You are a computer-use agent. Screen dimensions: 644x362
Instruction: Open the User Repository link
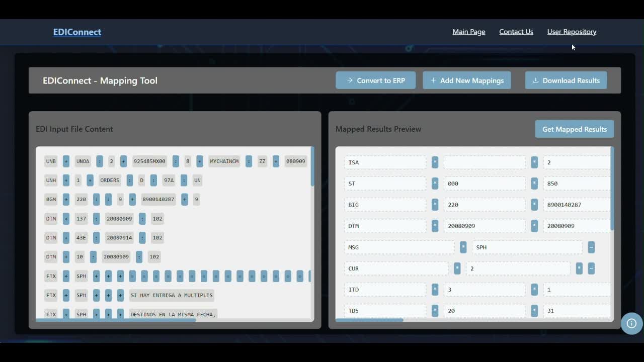(572, 32)
